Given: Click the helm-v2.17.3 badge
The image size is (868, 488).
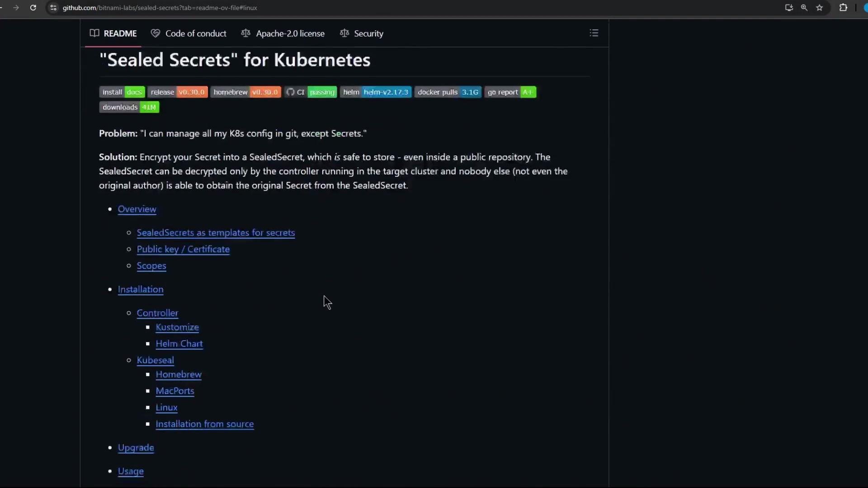Looking at the screenshot, I should click(x=376, y=92).
